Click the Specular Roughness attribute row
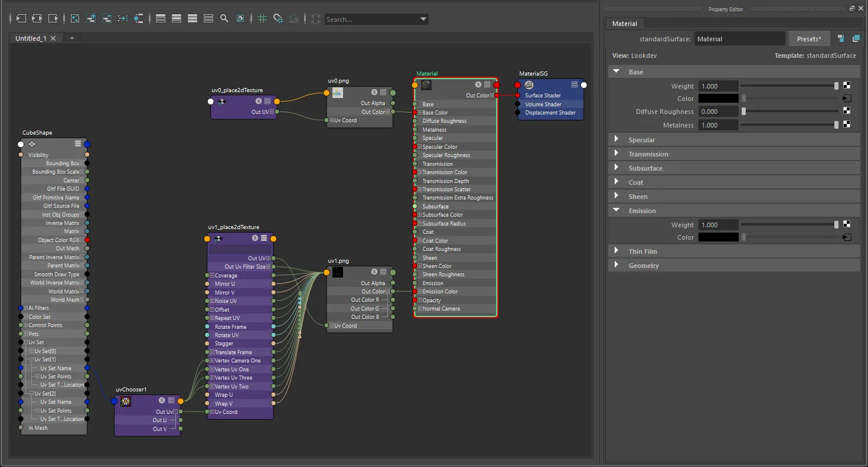 456,155
